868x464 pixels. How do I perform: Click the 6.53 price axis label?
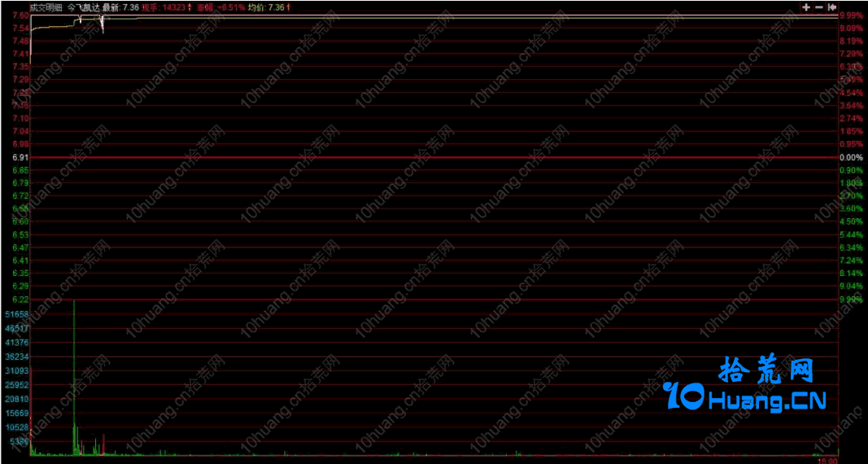20,234
